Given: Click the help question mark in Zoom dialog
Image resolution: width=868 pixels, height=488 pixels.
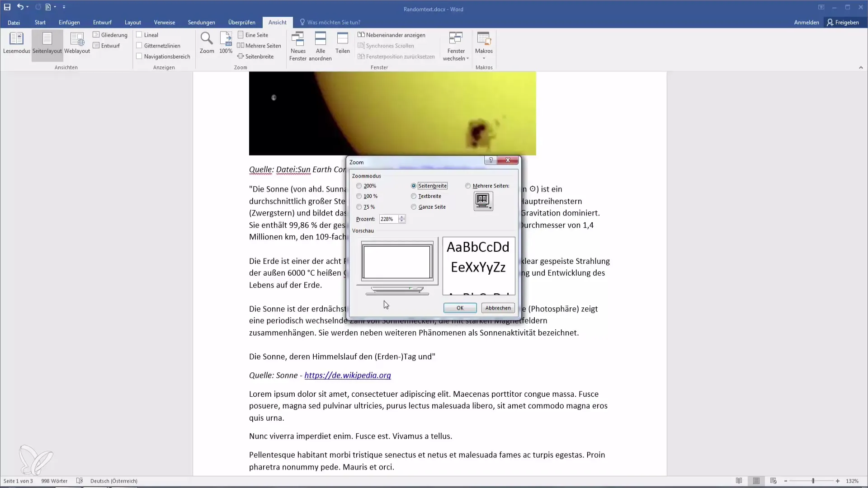Looking at the screenshot, I should [x=491, y=160].
